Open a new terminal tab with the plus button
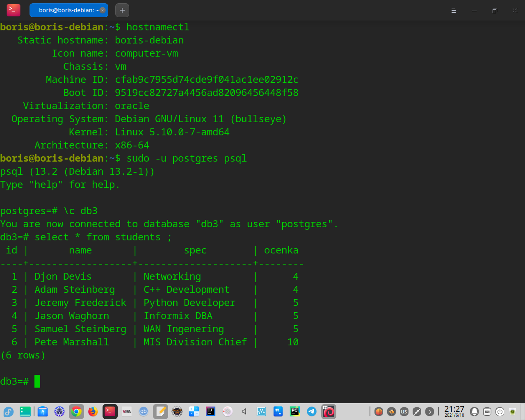525x420 pixels. click(122, 10)
